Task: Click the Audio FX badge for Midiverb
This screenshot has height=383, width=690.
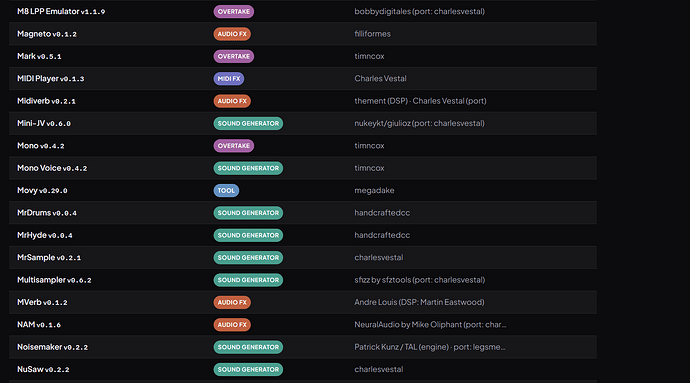Action: coord(232,101)
